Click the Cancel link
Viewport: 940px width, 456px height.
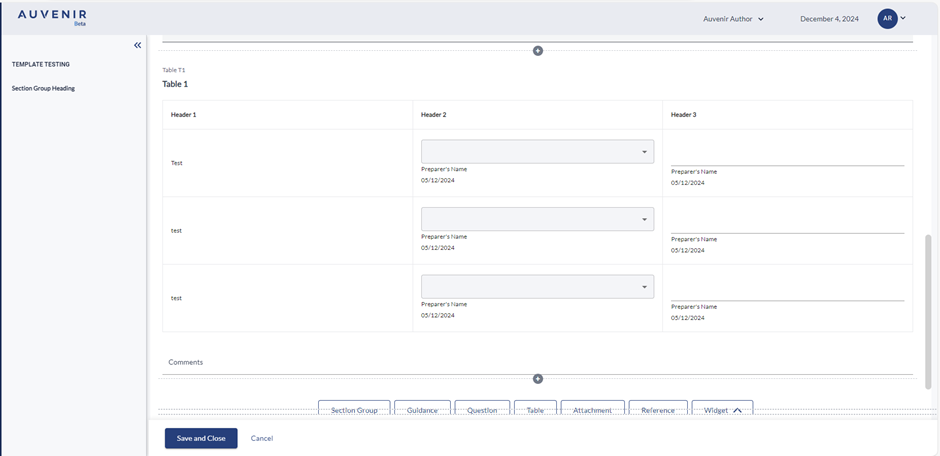tap(262, 438)
